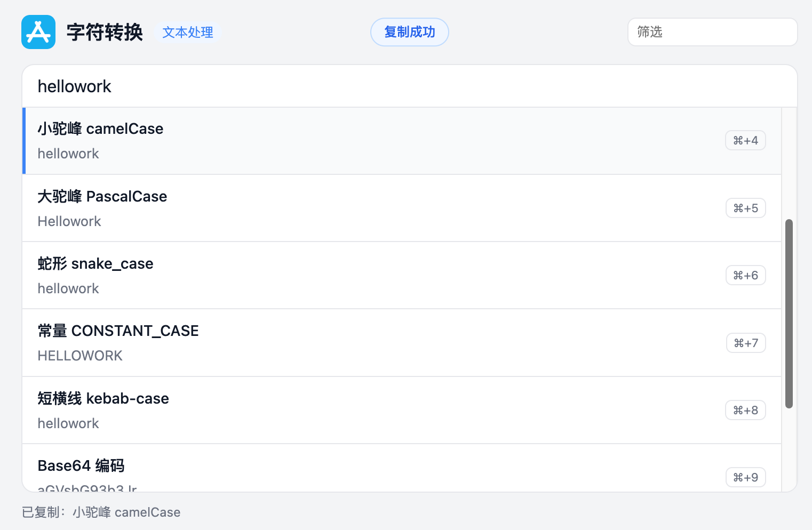This screenshot has width=812, height=530.
Task: Click the blue app store logo icon
Action: point(38,32)
